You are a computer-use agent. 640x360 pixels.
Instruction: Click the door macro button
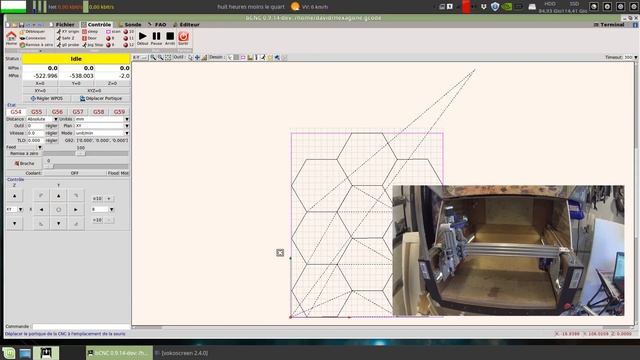[x=90, y=38]
